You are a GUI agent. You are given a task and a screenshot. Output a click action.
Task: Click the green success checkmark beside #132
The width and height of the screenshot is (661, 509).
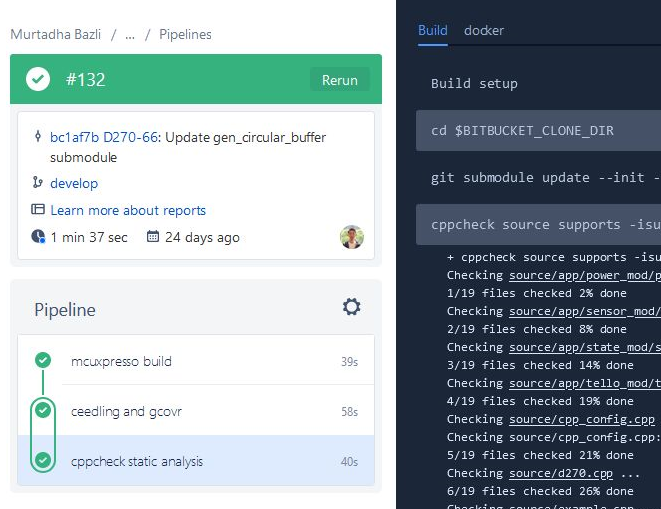pos(38,79)
